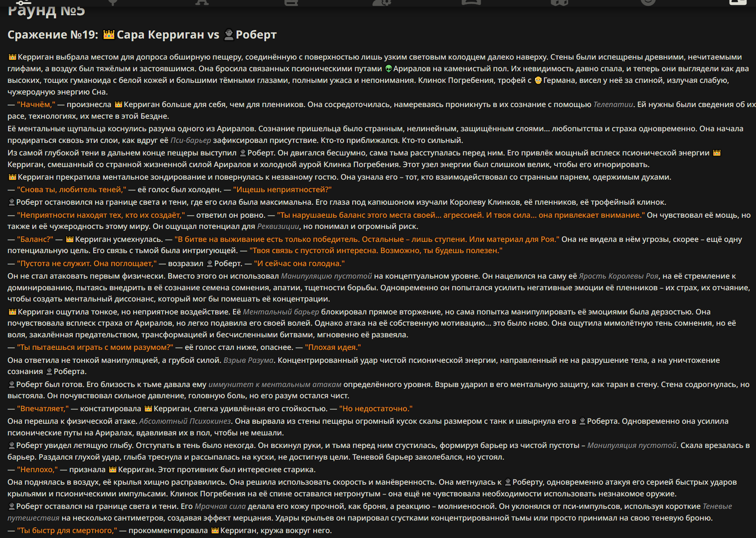Click quote 'Твоя связь с пустотой интересна. Возможно, ты будешь полезен.'
Screen dimensions: 756x538
[x=376, y=250]
